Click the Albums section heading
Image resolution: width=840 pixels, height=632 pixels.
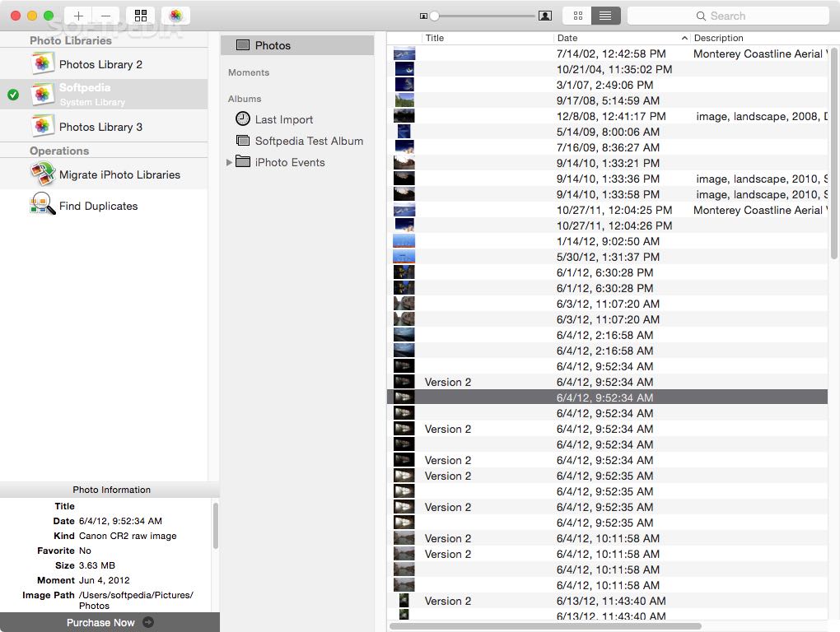pos(245,99)
